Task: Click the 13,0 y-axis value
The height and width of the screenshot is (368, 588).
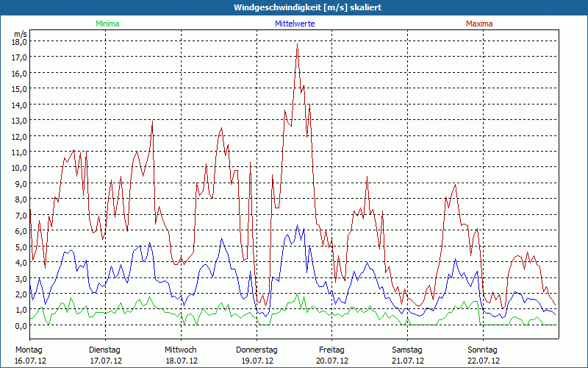Action: (x=21, y=121)
